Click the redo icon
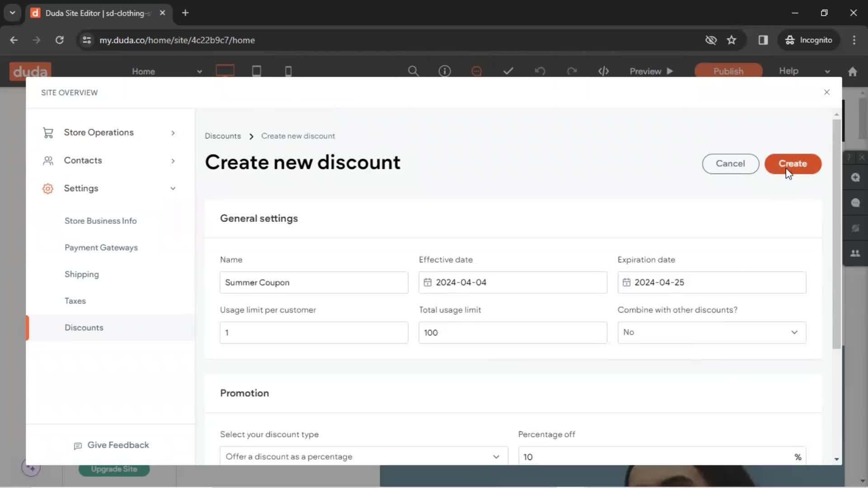868x488 pixels. pyautogui.click(x=572, y=71)
